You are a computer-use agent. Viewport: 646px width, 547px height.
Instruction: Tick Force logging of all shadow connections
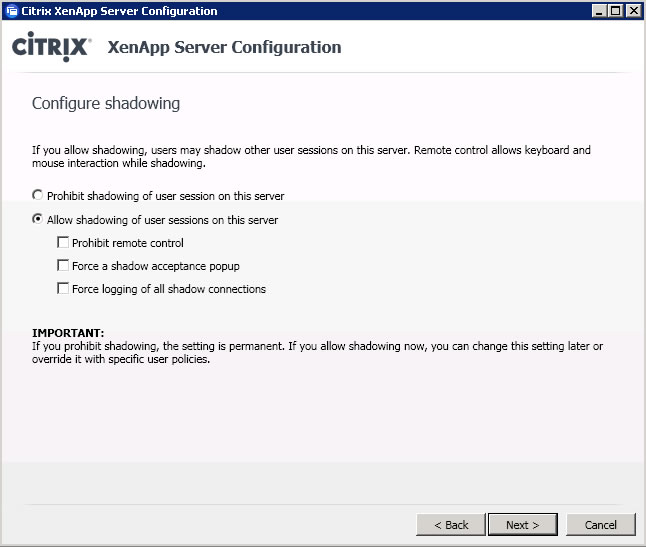(x=63, y=288)
